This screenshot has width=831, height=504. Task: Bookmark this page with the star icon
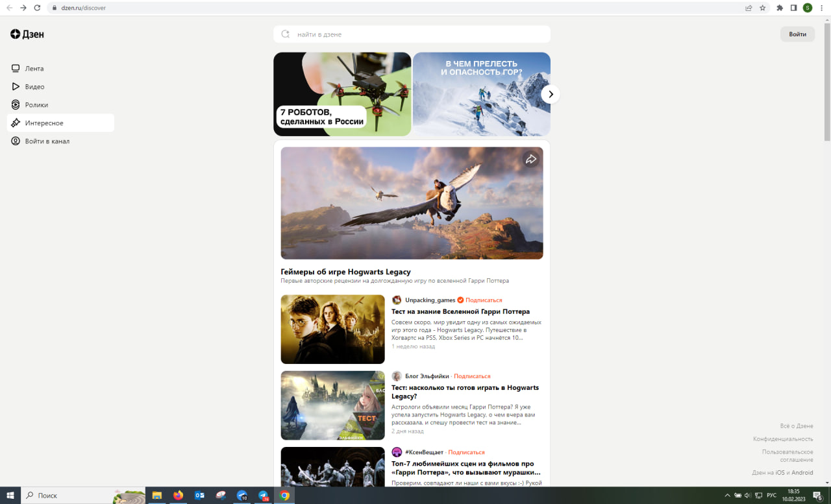click(762, 8)
